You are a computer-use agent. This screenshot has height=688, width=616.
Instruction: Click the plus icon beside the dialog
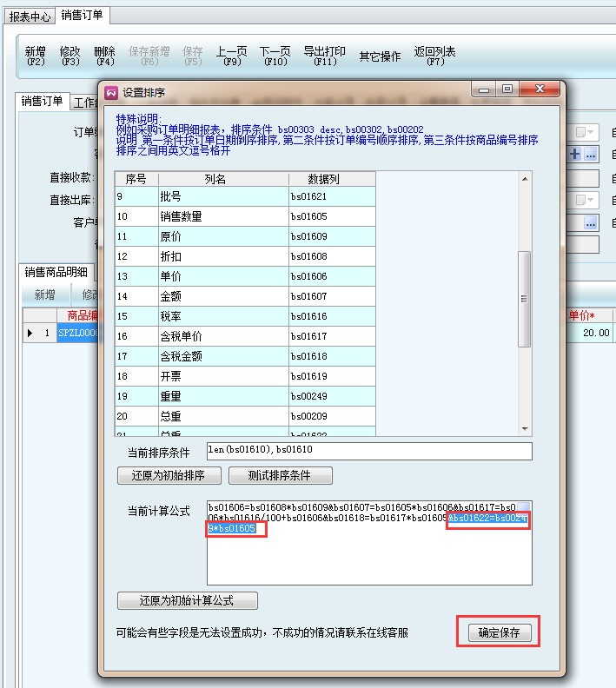point(574,154)
